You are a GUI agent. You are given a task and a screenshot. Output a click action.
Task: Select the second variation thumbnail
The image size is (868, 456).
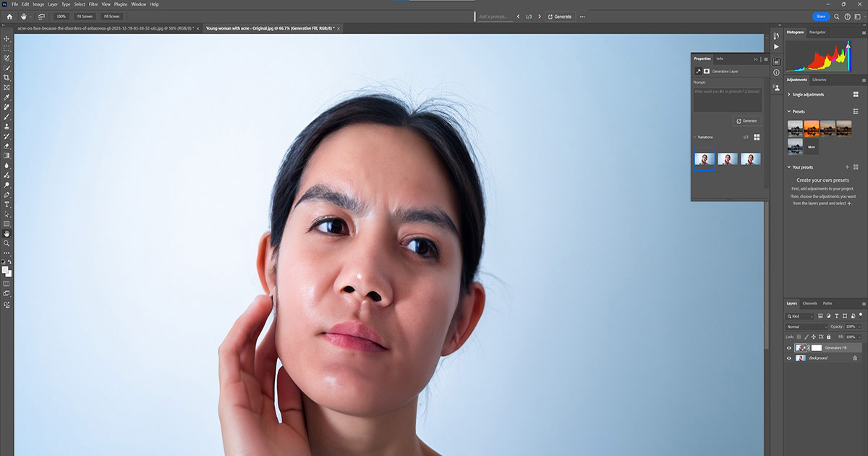pyautogui.click(x=727, y=159)
